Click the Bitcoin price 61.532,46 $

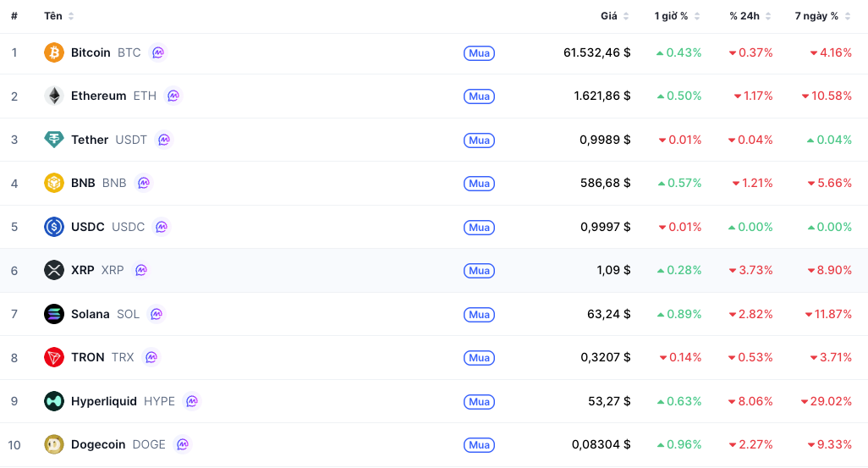point(596,52)
